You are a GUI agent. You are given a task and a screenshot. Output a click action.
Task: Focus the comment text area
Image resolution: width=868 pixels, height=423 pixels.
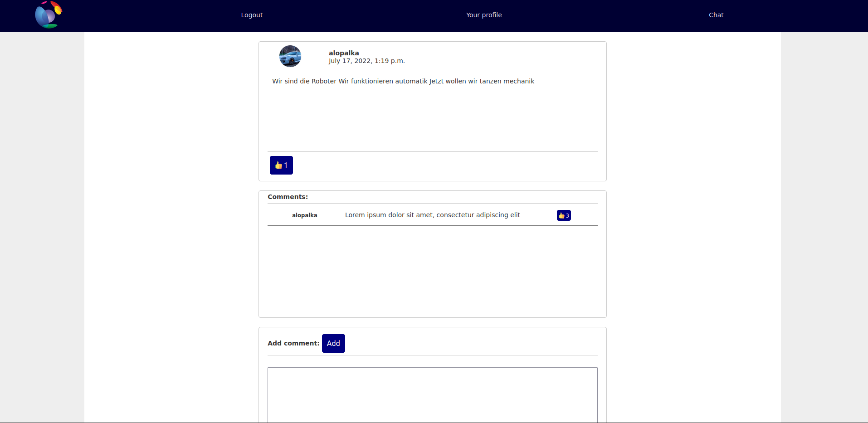(433, 395)
